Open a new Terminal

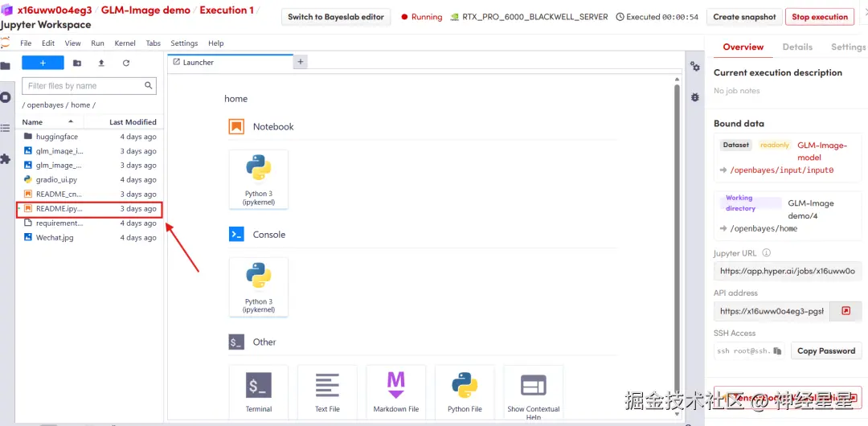pyautogui.click(x=259, y=391)
